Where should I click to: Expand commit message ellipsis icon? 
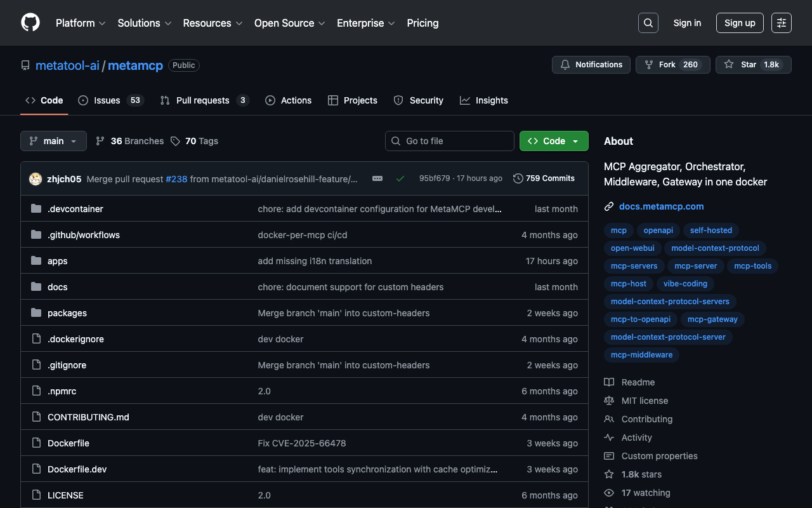pyautogui.click(x=377, y=178)
